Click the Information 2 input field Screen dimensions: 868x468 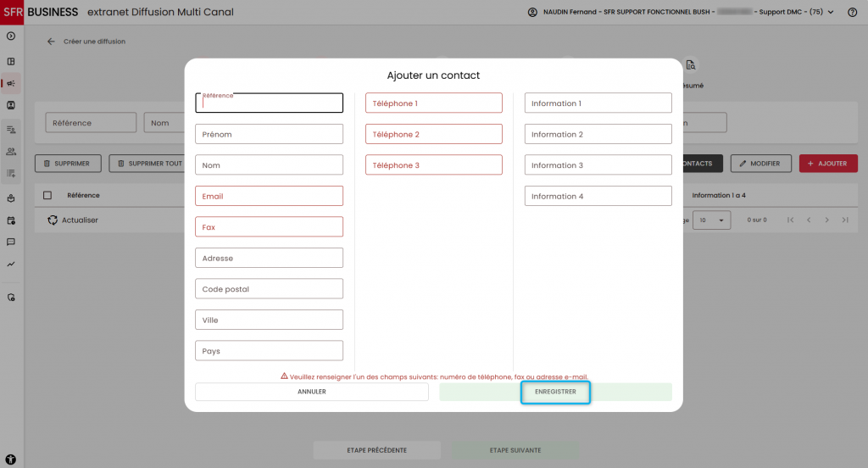coord(598,134)
